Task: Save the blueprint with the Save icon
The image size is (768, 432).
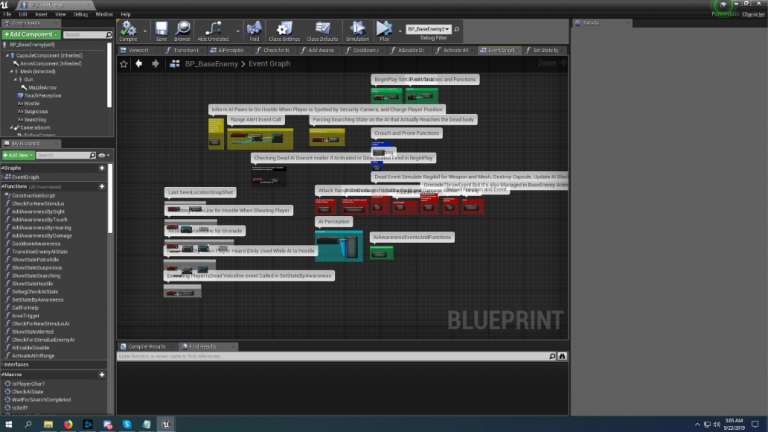Action: click(161, 31)
